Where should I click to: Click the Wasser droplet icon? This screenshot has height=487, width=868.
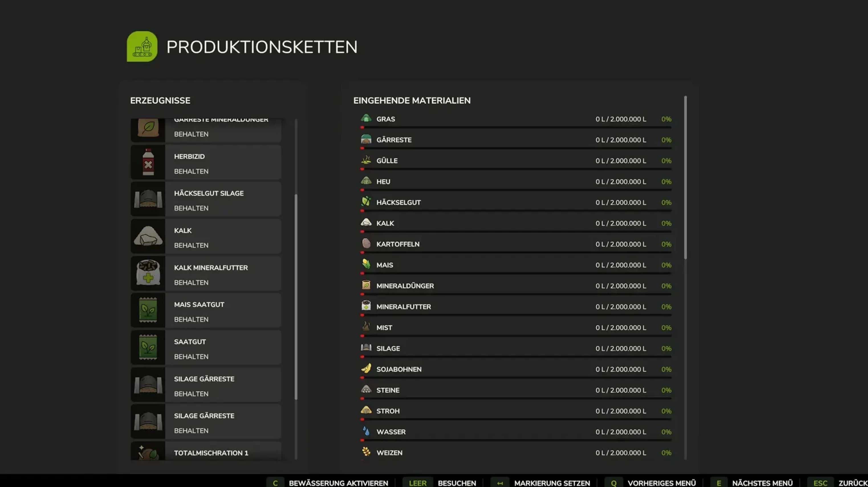coord(366,431)
